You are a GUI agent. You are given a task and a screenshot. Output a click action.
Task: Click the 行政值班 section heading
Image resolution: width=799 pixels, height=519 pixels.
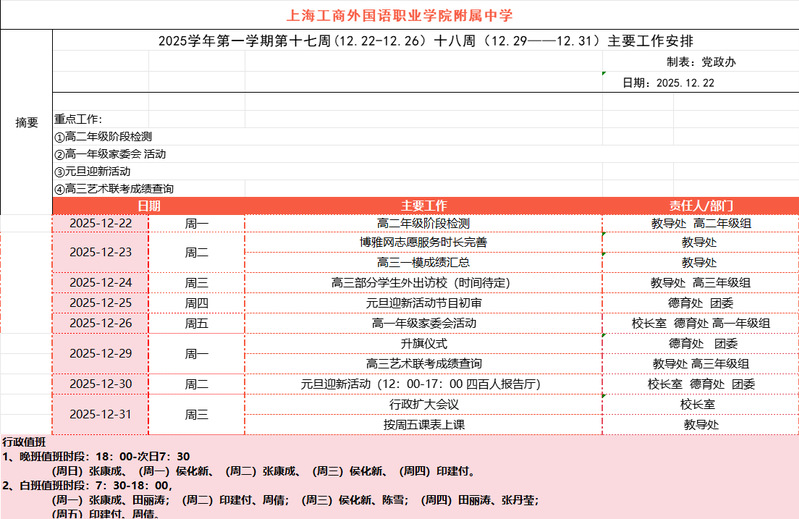pyautogui.click(x=25, y=441)
